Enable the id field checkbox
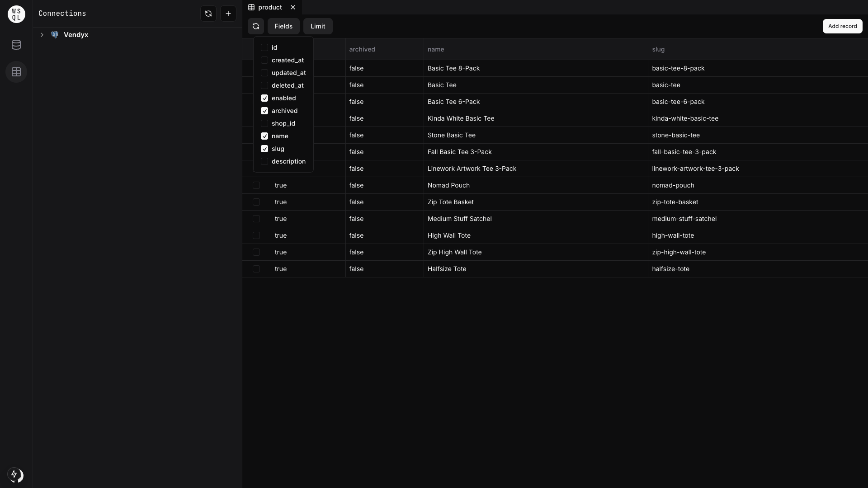The width and height of the screenshot is (868, 488). point(264,47)
